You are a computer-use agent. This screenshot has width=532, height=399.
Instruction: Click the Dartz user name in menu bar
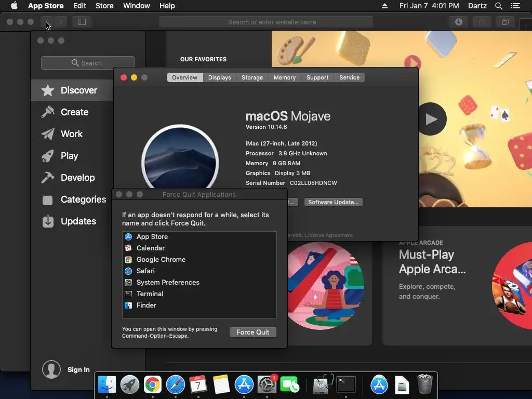click(x=477, y=6)
